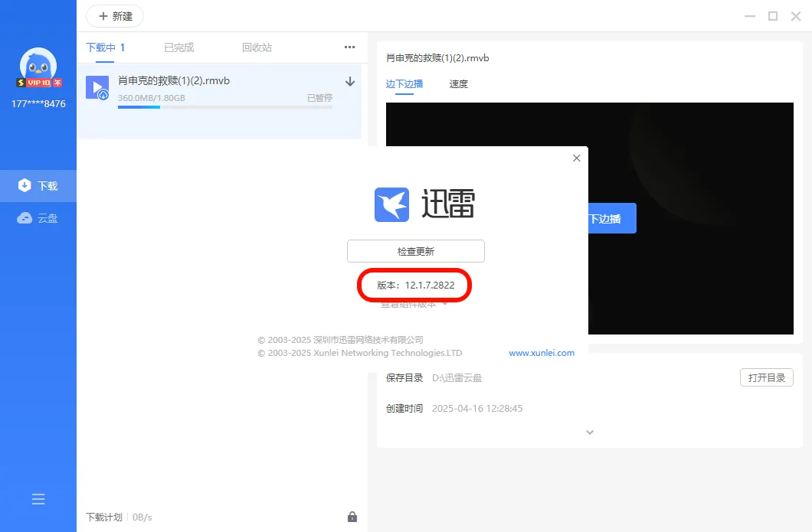Select the 下载 sidebar item
The width and height of the screenshot is (812, 532).
(38, 186)
